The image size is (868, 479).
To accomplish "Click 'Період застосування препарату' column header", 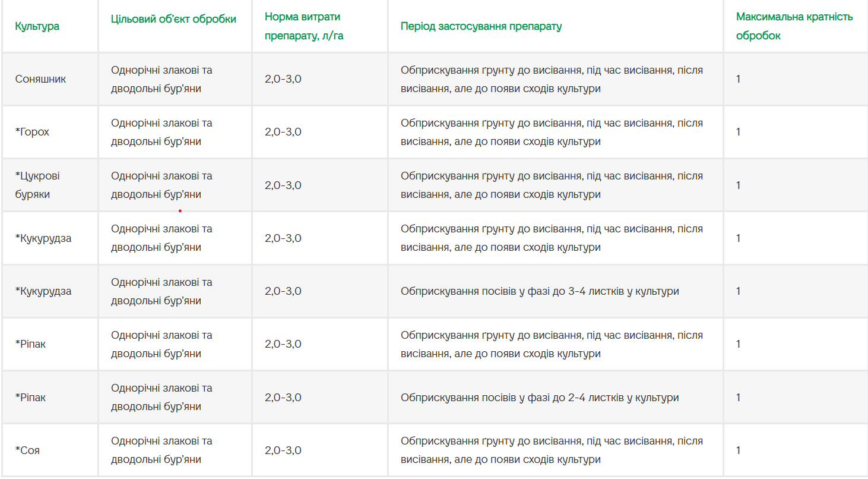I will [x=481, y=26].
